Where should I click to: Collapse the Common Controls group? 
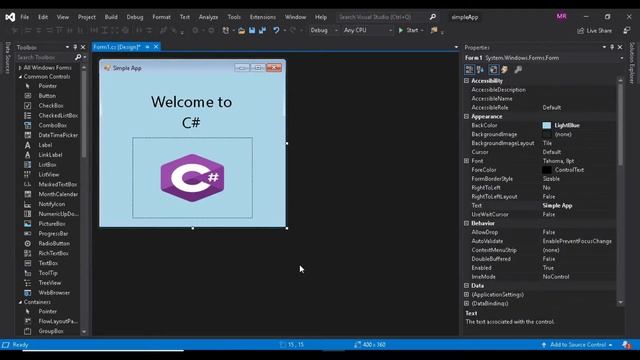20,77
